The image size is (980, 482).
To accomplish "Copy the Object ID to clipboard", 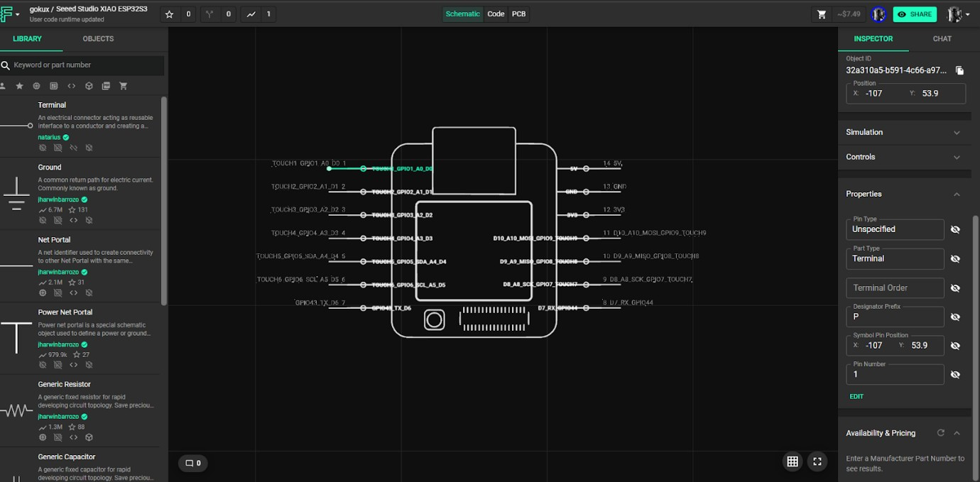I will (x=959, y=70).
